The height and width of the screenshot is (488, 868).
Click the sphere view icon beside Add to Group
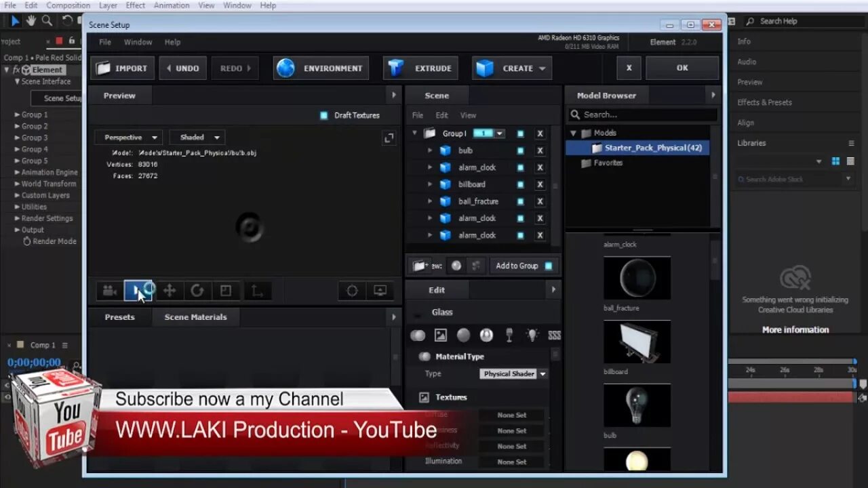[456, 266]
